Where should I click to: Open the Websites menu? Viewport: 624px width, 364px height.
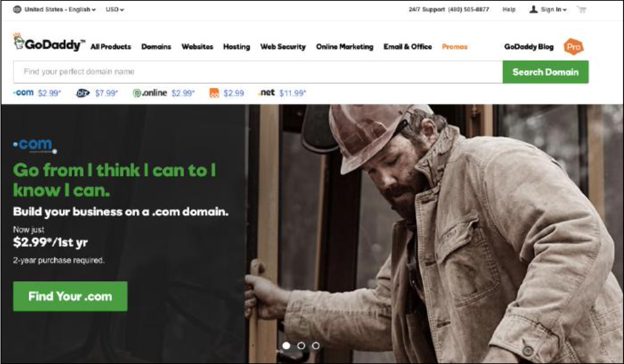tap(197, 47)
